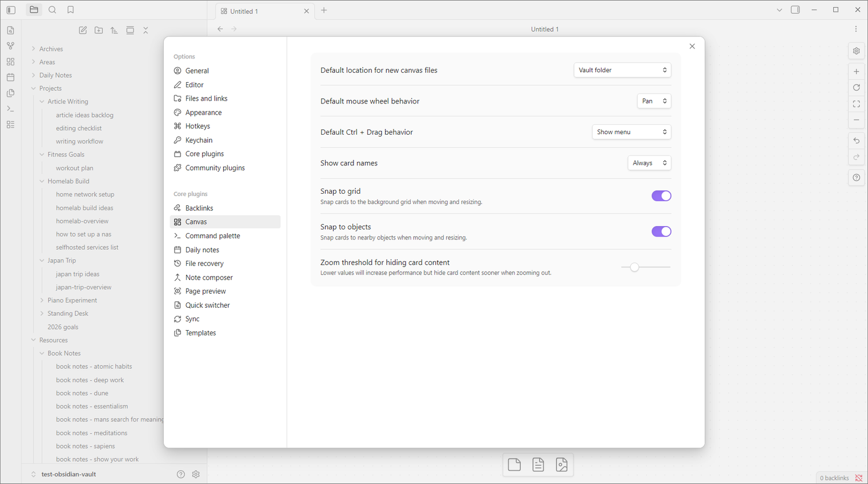Toggle the left sidebar collapse icon

pos(10,10)
